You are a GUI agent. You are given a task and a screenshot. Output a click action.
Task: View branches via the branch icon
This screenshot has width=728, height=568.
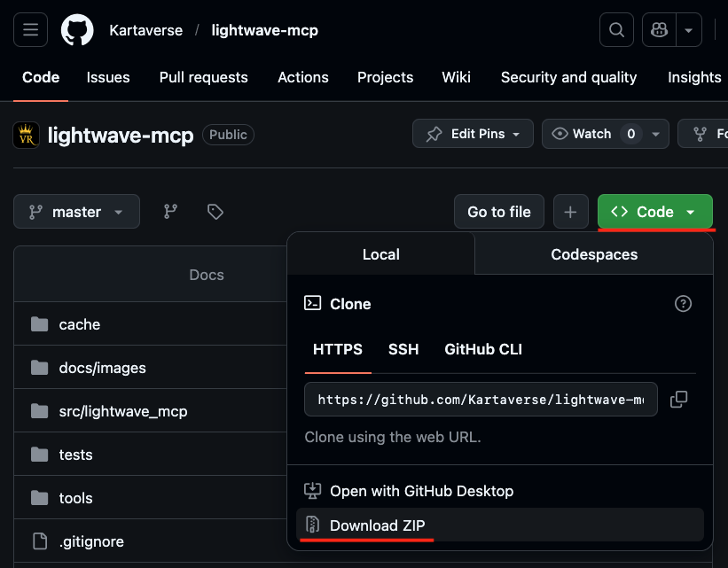pos(171,212)
